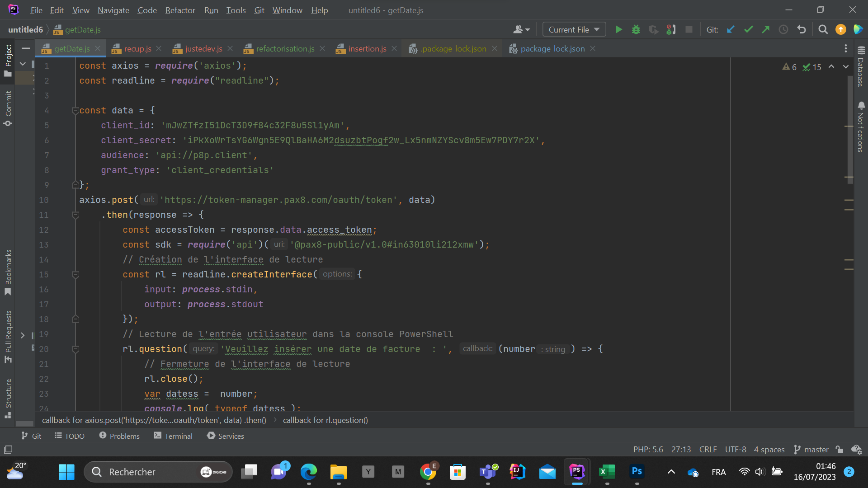
Task: Switch to the insertion.js tab
Action: coord(367,49)
